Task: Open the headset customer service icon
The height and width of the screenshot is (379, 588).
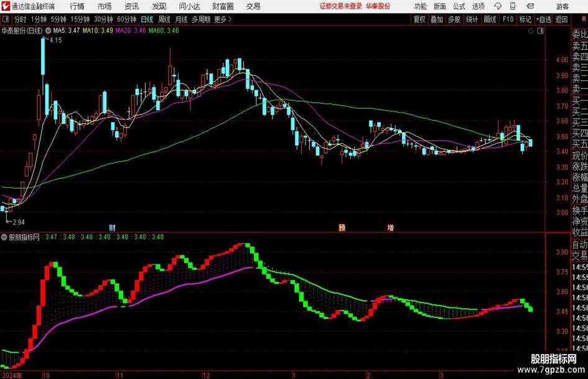Action: coord(498,6)
